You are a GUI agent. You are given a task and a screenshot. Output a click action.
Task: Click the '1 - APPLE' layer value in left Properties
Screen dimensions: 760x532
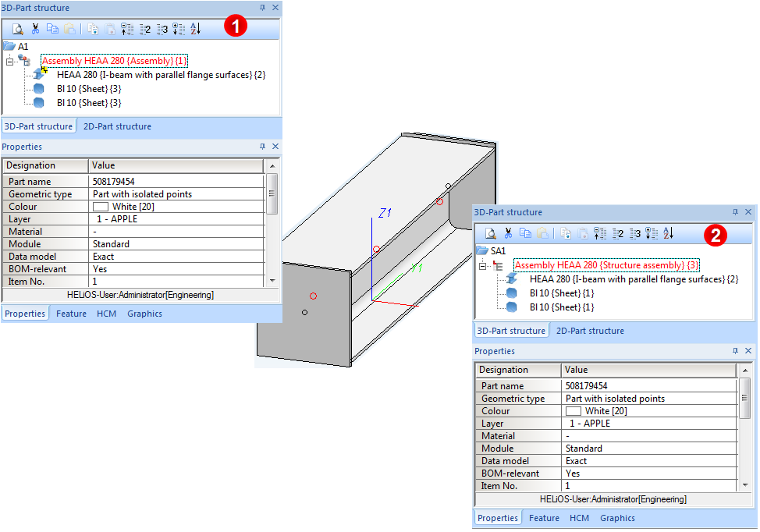(x=117, y=219)
